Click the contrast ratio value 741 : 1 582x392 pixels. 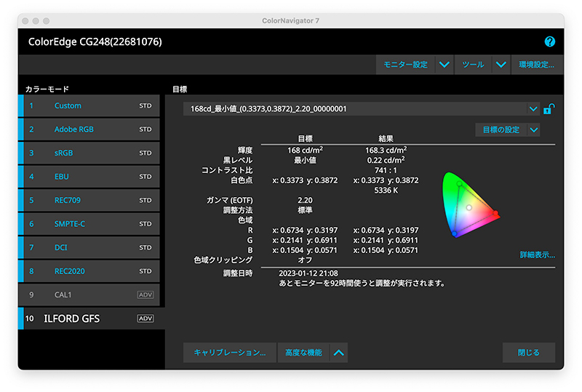pyautogui.click(x=386, y=170)
